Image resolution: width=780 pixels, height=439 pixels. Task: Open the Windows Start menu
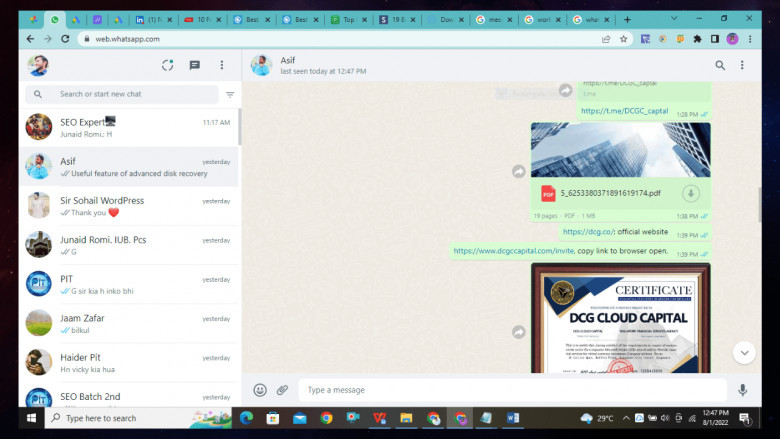click(31, 418)
